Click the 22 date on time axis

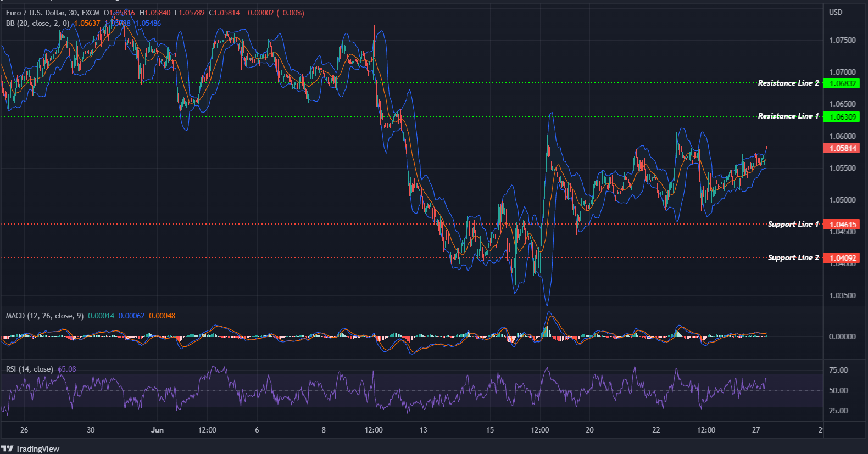656,430
